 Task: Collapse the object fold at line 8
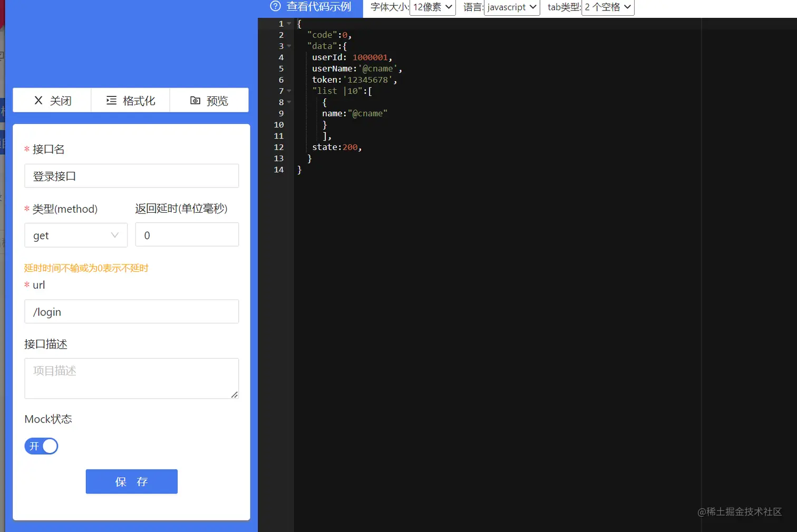point(289,102)
